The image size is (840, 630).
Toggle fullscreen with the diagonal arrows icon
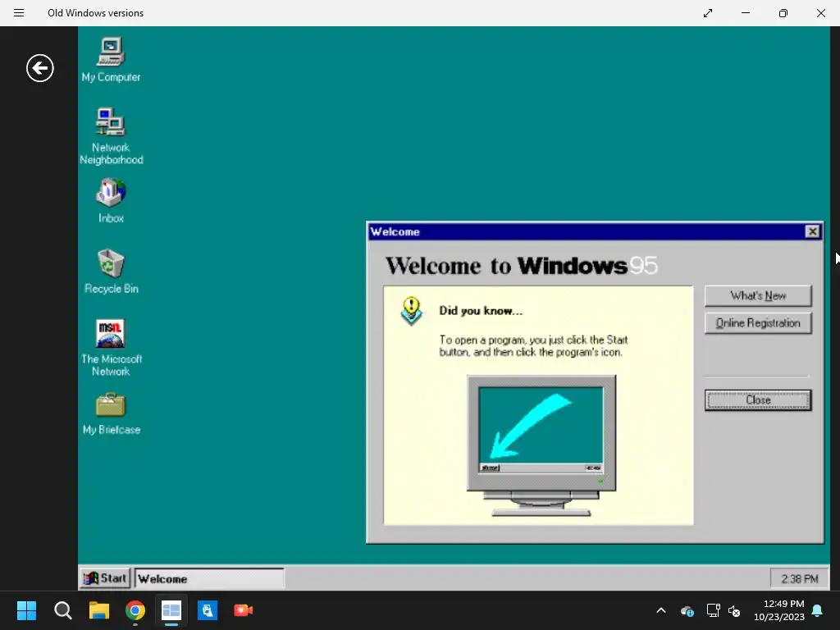708,13
